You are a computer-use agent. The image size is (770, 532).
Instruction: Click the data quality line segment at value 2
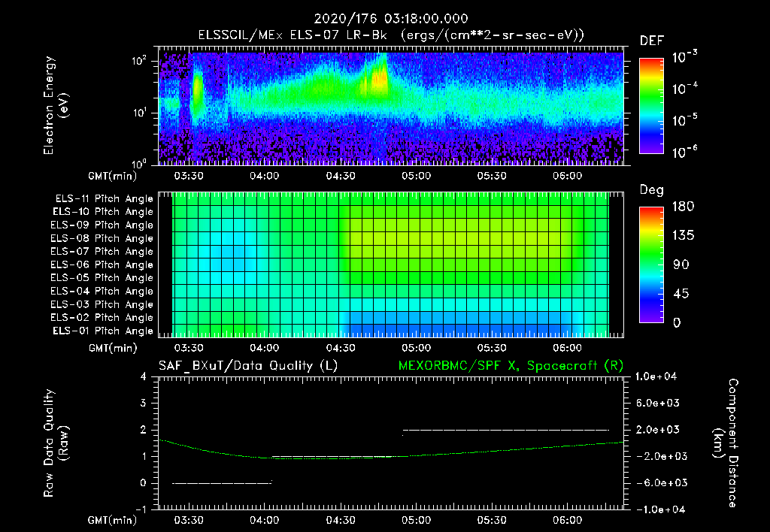point(506,430)
